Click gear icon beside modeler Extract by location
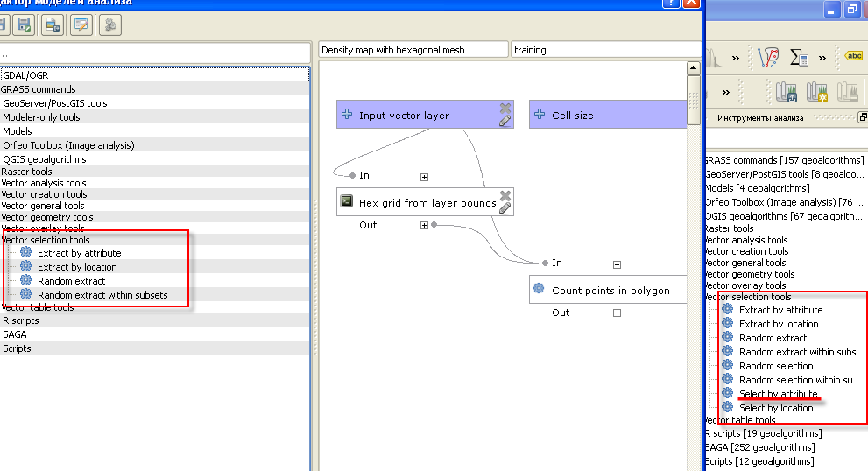 pyautogui.click(x=25, y=265)
